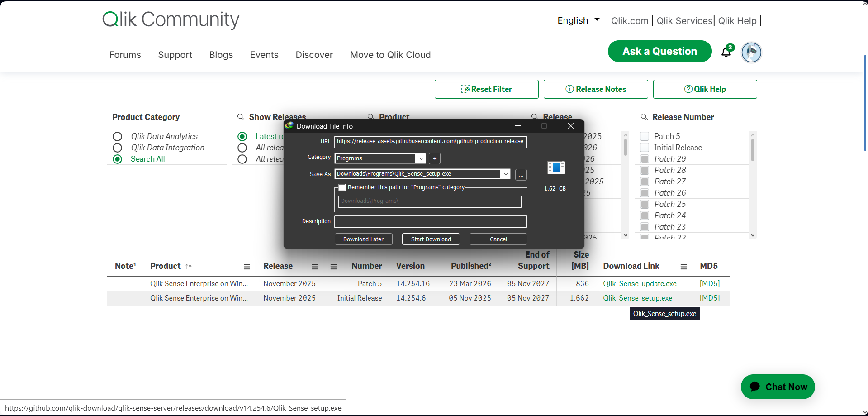Open the user profile avatar

click(751, 53)
